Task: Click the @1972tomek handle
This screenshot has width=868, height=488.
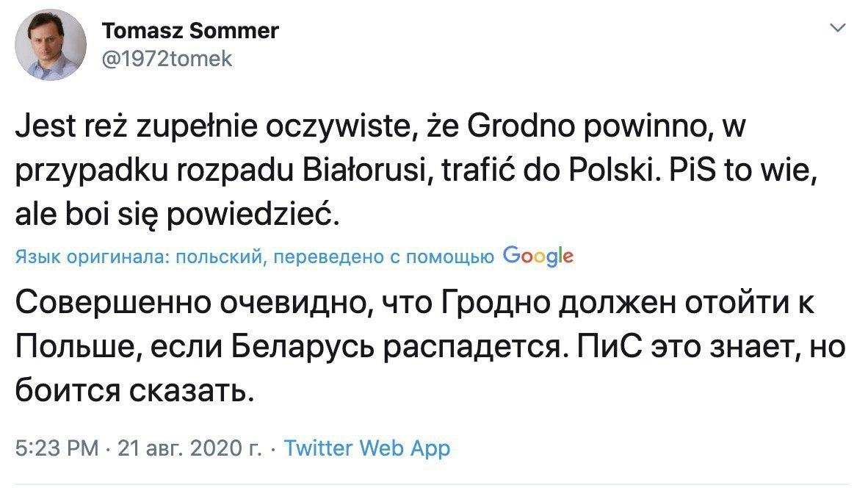Action: [167, 59]
